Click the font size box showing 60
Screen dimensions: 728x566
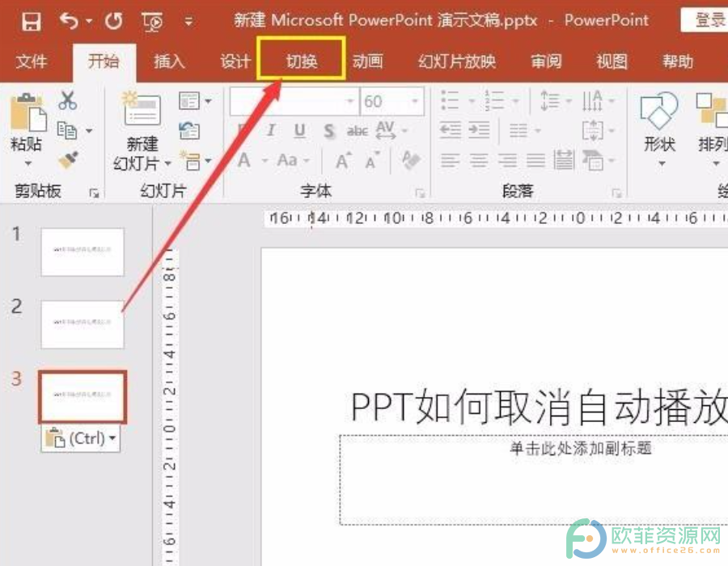[392, 101]
